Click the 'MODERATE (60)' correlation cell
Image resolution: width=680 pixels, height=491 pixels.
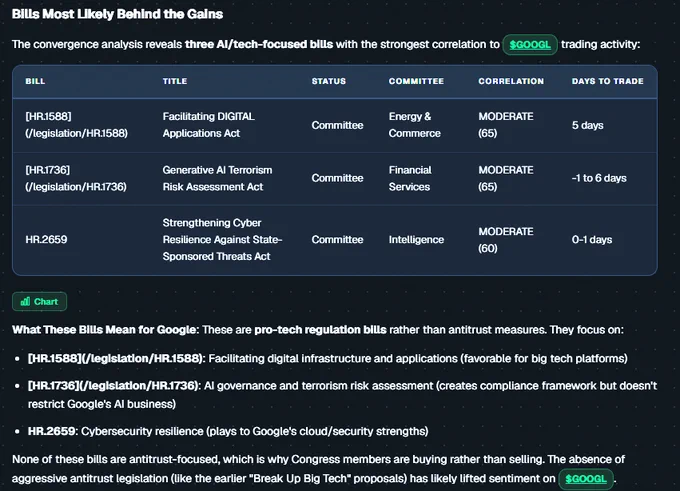pyautogui.click(x=506, y=239)
